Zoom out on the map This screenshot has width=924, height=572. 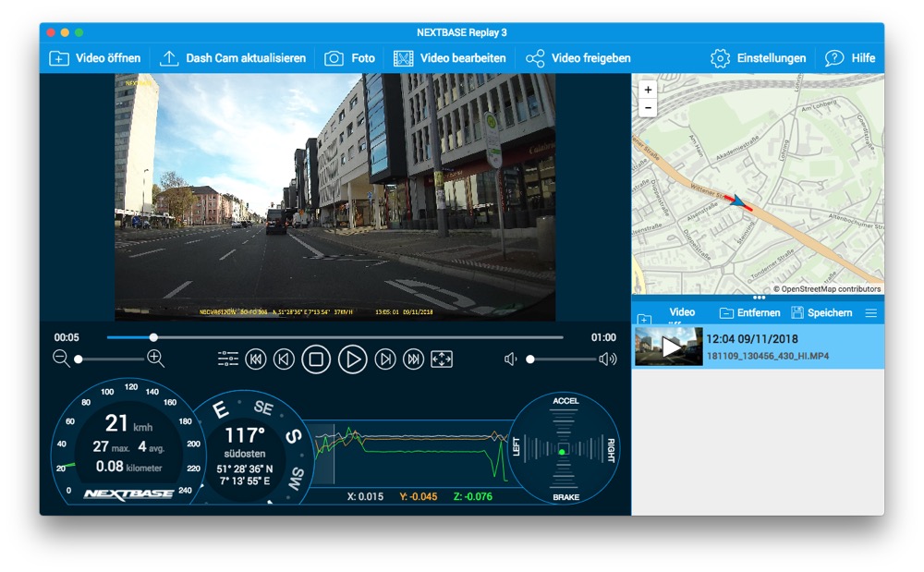point(648,108)
